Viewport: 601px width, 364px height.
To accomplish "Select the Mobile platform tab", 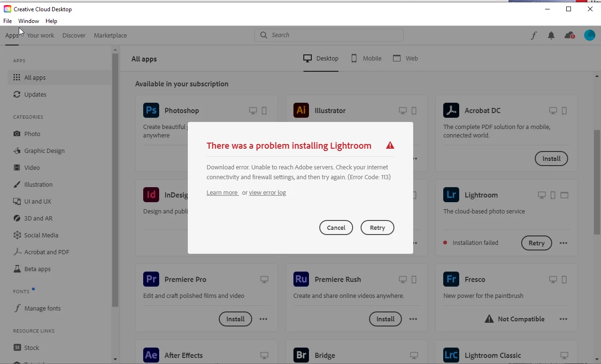I will pyautogui.click(x=366, y=59).
